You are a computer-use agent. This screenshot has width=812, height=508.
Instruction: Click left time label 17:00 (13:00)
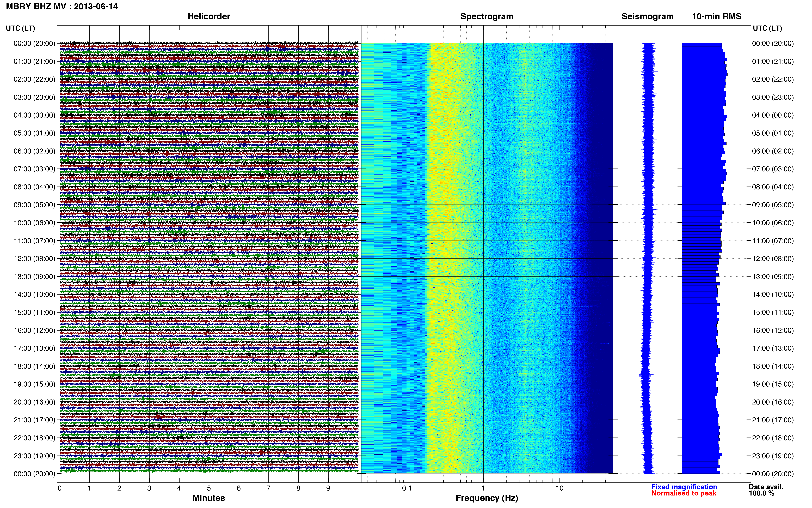[34, 348]
